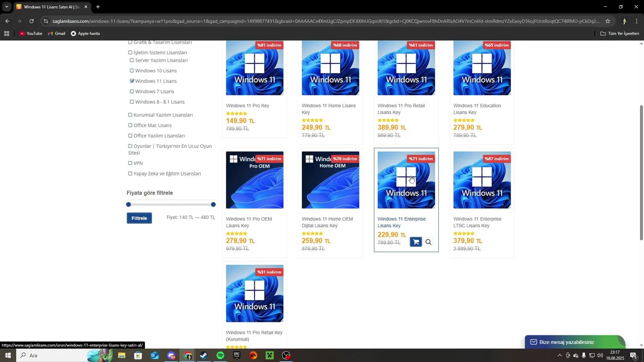The width and height of the screenshot is (644, 362).
Task: Launch the EA app from the taskbar
Action: coord(253,355)
